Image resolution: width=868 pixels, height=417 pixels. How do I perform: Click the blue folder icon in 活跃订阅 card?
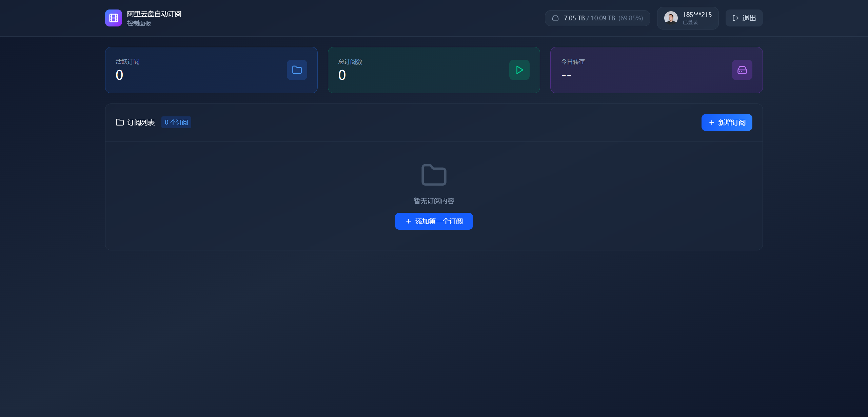click(297, 70)
